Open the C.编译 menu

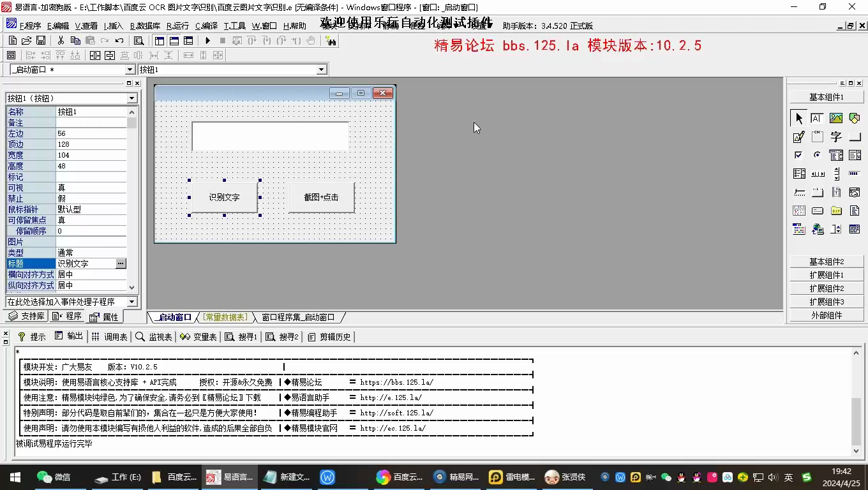click(206, 26)
